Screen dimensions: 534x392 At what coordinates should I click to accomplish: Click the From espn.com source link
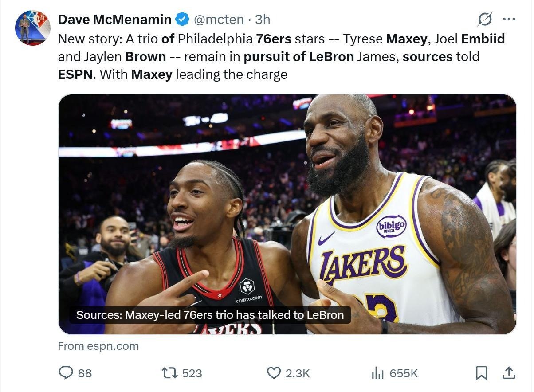coord(98,346)
